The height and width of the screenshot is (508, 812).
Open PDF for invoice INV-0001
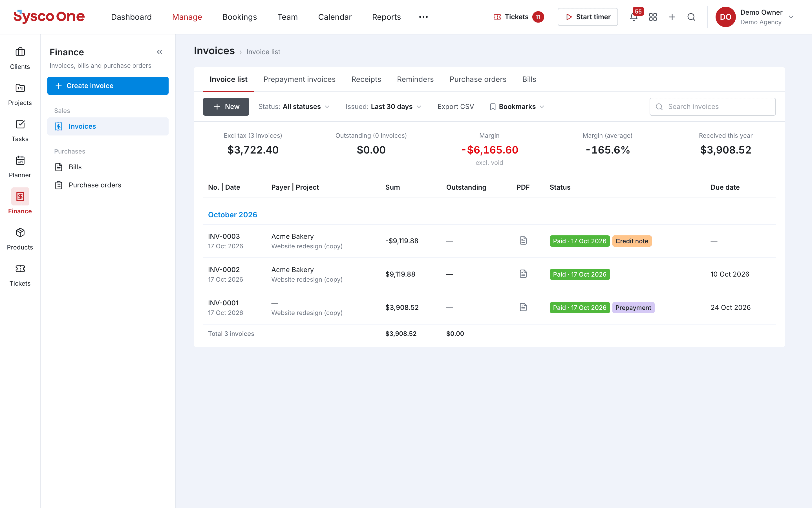pyautogui.click(x=523, y=307)
